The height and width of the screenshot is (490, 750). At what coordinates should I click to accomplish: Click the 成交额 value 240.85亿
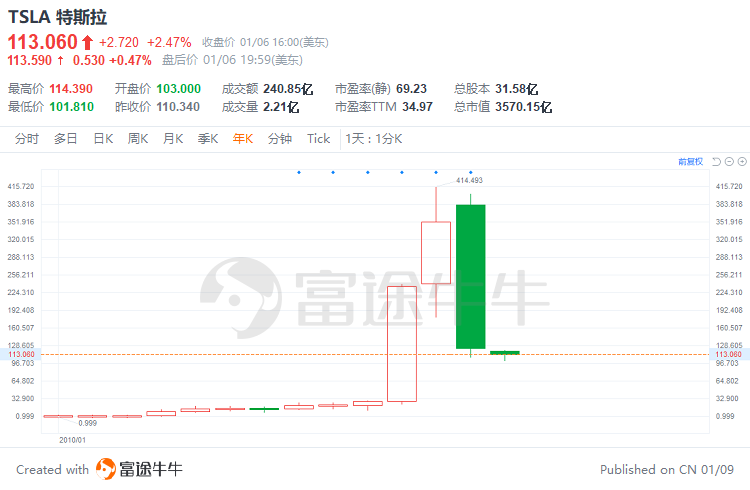288,89
